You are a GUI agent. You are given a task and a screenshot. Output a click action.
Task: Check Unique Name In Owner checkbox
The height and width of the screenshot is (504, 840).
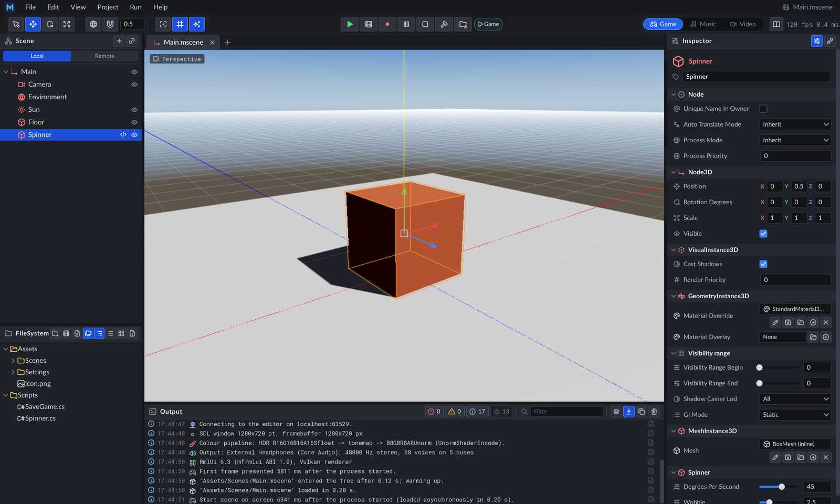click(763, 109)
